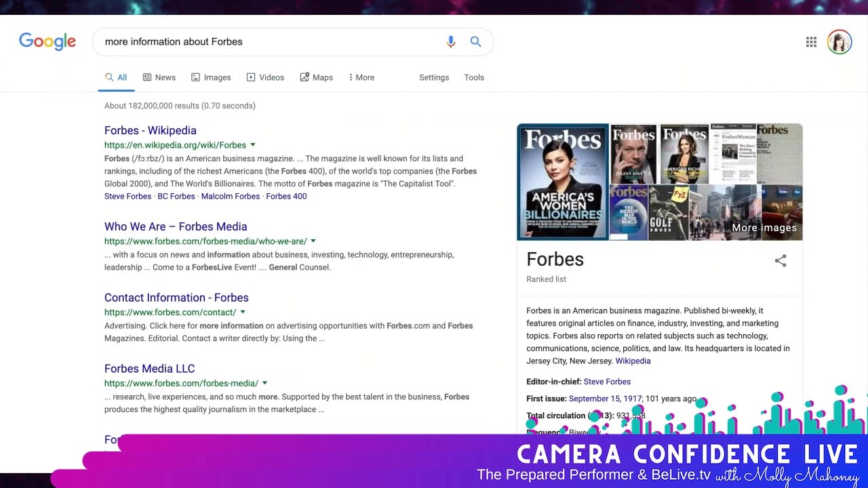868x488 pixels.
Task: Click the voice search microphone icon
Action: 451,42
